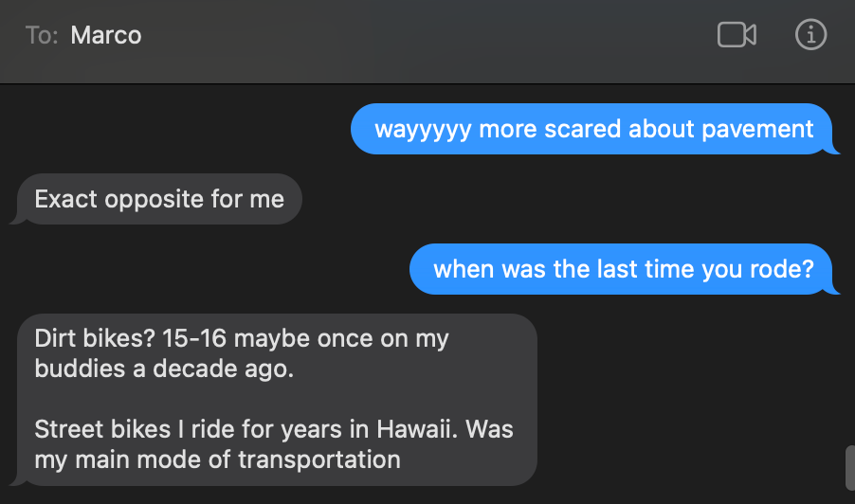Image resolution: width=855 pixels, height=504 pixels.
Task: Select the "wayyyyy more scared about pavement" bubble
Action: point(594,129)
